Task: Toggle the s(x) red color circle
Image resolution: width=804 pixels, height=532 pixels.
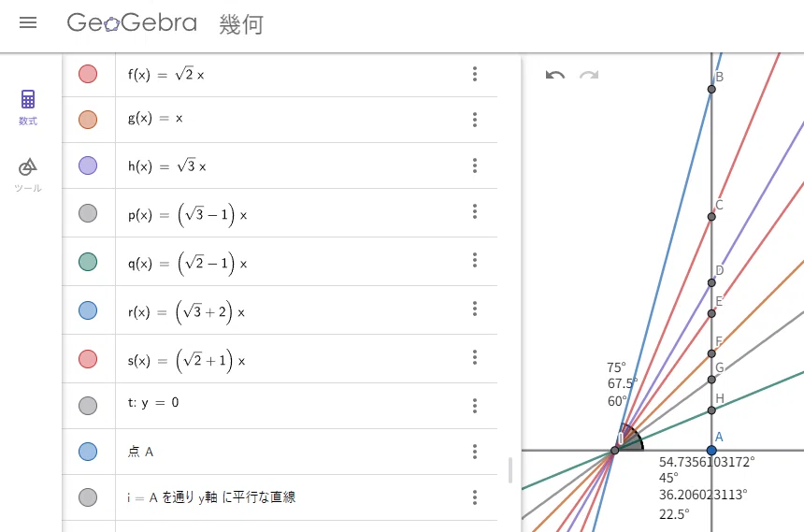Action: pos(88,359)
